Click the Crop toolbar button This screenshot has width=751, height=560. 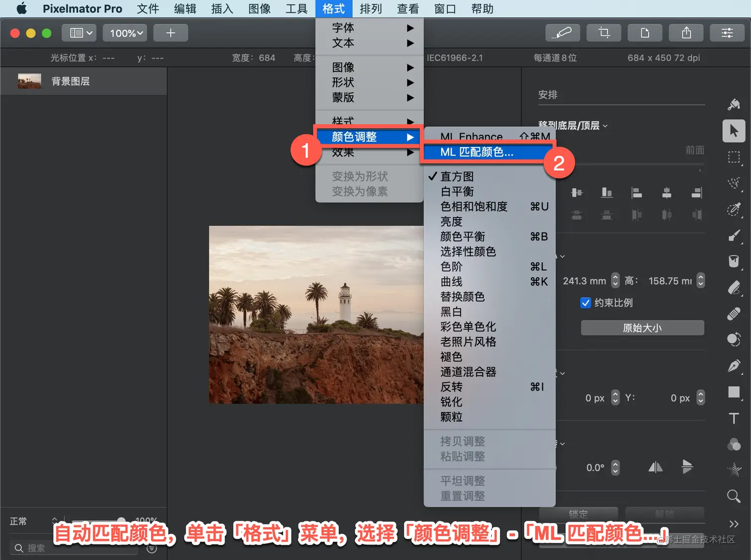604,33
